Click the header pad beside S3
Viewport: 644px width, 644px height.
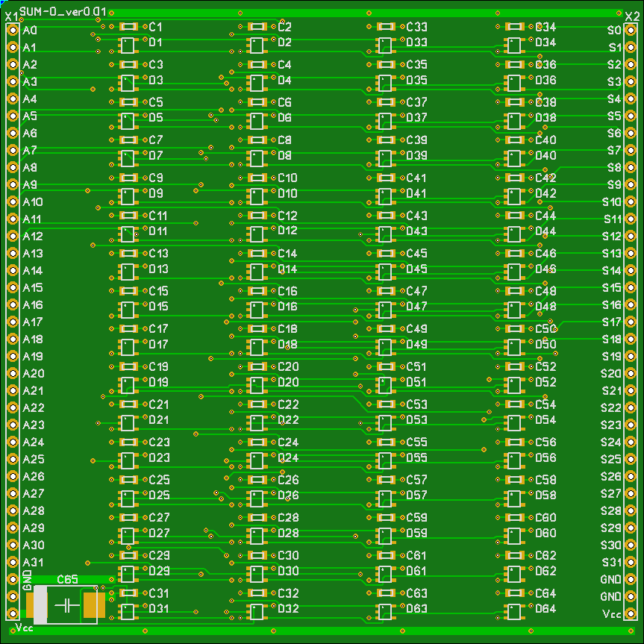[631, 82]
